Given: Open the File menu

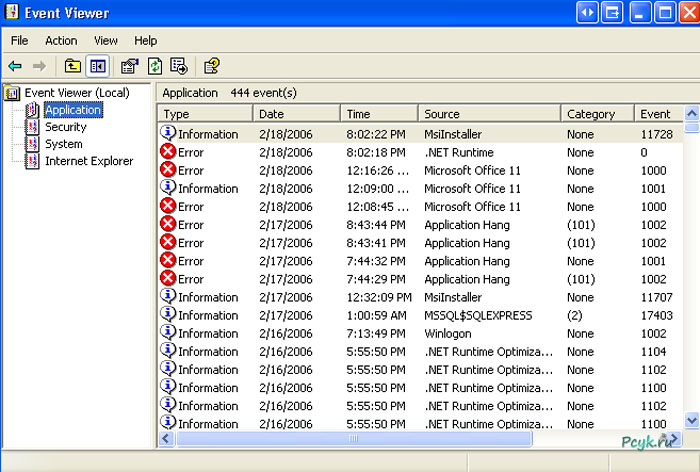Looking at the screenshot, I should [x=19, y=41].
